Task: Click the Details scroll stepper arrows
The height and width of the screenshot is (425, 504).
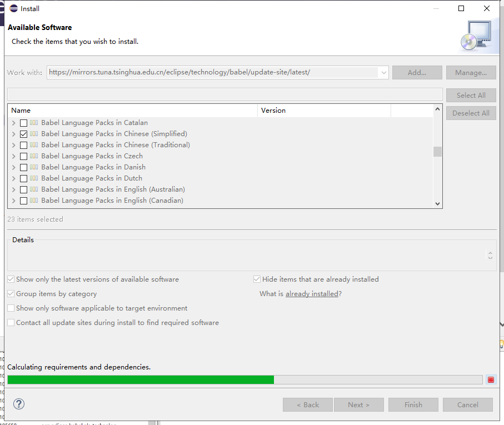Action: pyautogui.click(x=490, y=255)
